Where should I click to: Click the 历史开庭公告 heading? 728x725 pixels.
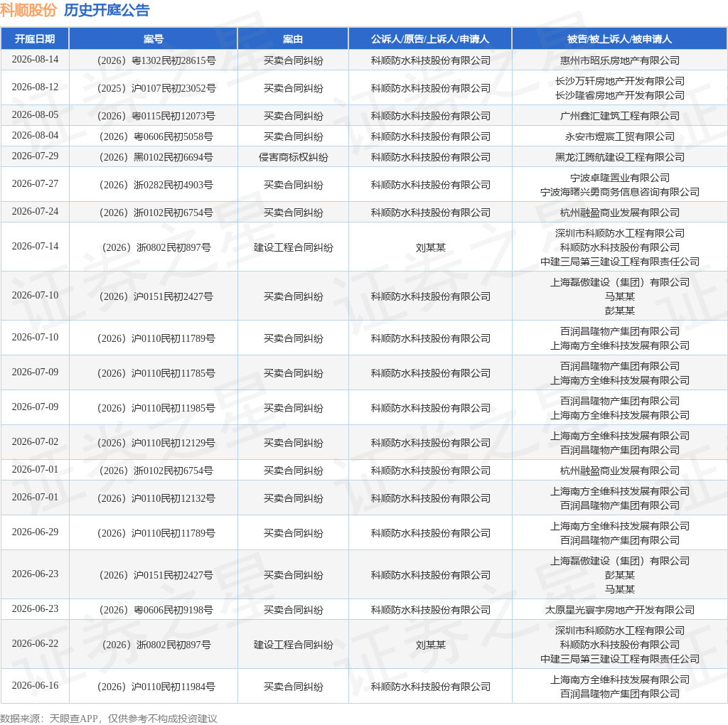coord(107,10)
